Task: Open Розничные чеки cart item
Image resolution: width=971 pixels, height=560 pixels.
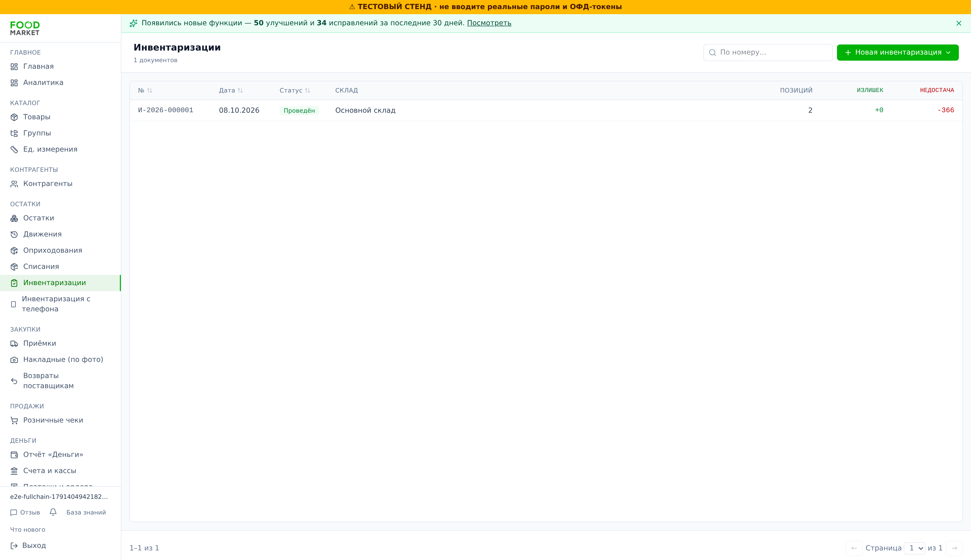Action: (60, 421)
